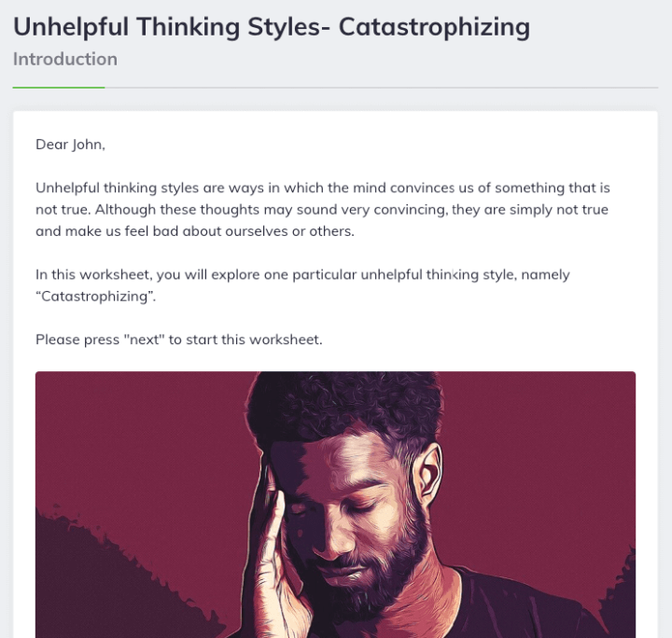Click the worksheet title mentioning Catastrophizing
Screen dimensions: 672x638
(x=272, y=26)
